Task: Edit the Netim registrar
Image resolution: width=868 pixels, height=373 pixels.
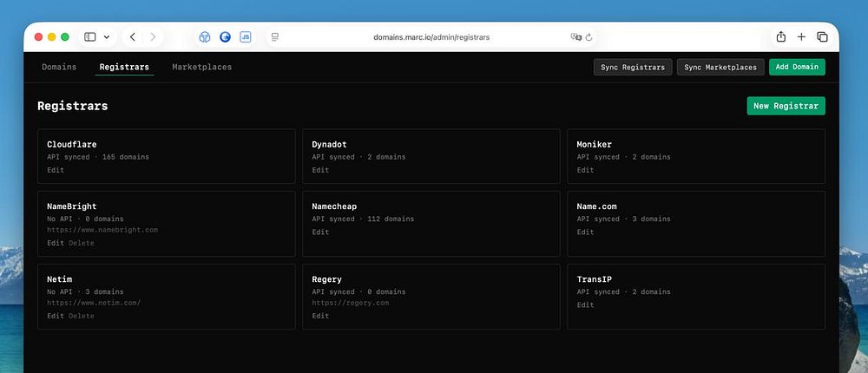Action: click(x=56, y=316)
